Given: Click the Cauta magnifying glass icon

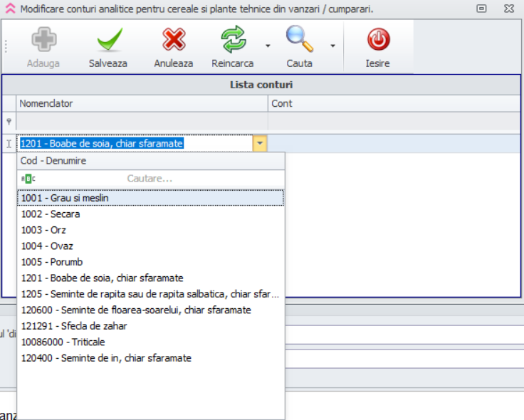Looking at the screenshot, I should click(299, 40).
